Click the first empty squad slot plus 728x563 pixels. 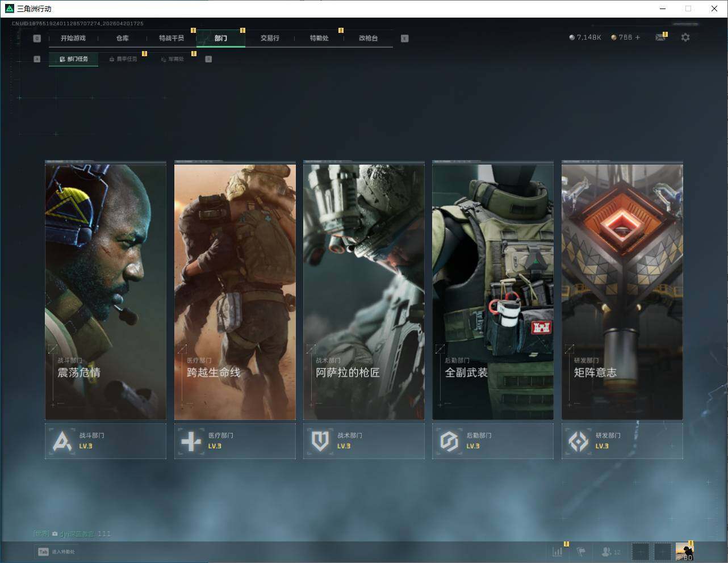tap(641, 551)
